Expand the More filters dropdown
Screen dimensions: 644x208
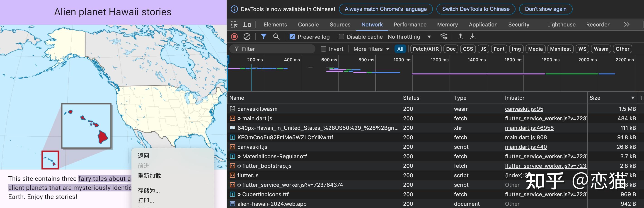[371, 49]
